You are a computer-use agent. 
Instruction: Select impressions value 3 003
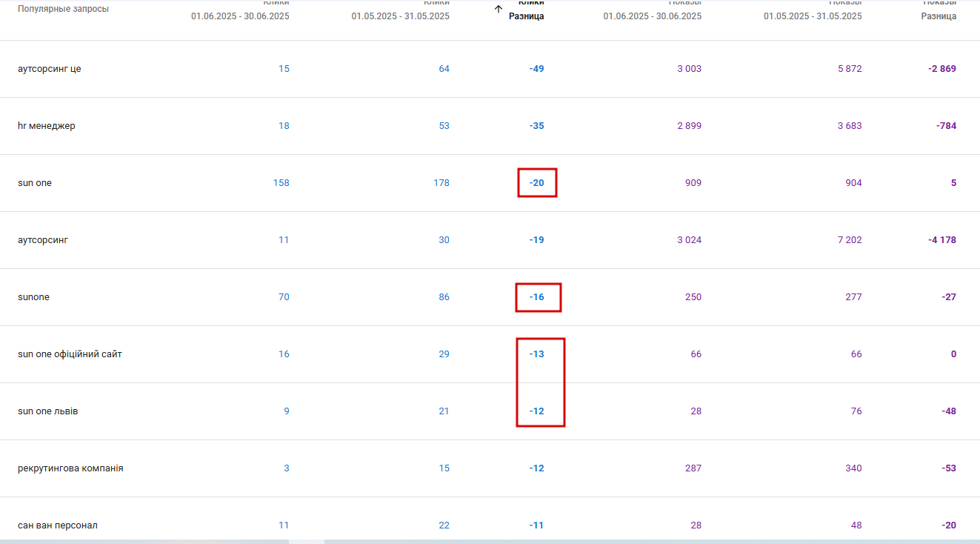coord(689,69)
